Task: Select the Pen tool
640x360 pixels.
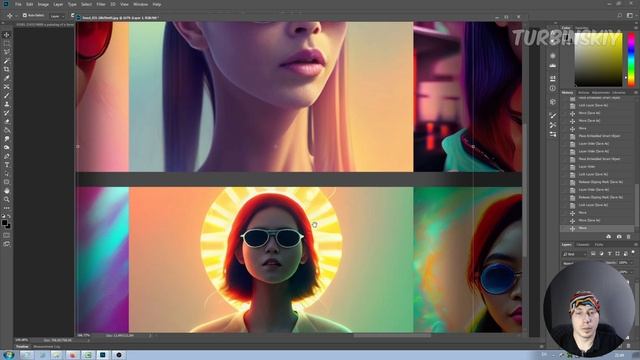Action: pos(7,156)
